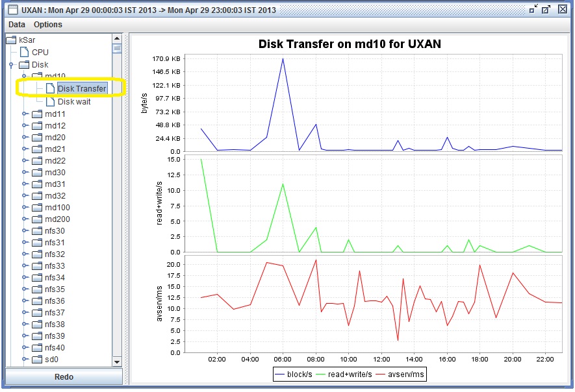Viewport: 575px width, 392px height.
Task: Open the Data menu
Action: pyautogui.click(x=16, y=25)
